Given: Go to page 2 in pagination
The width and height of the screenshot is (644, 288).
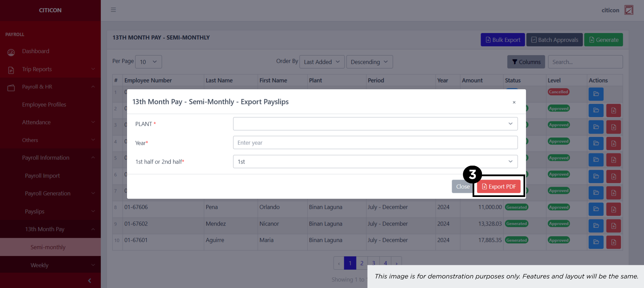Looking at the screenshot, I should (x=362, y=263).
